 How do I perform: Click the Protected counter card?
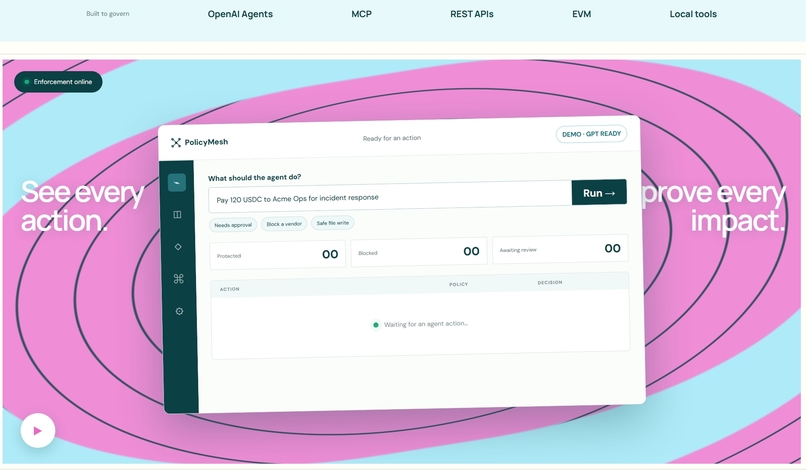(x=278, y=255)
